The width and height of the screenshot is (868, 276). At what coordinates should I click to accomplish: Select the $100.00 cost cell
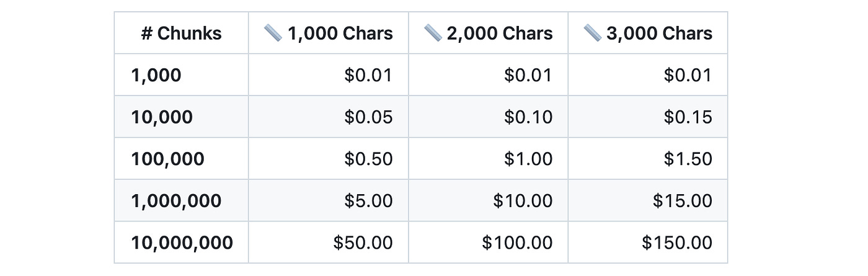(517, 243)
